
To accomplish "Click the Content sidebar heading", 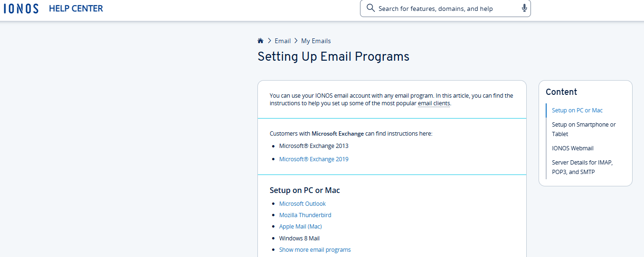I will 561,92.
